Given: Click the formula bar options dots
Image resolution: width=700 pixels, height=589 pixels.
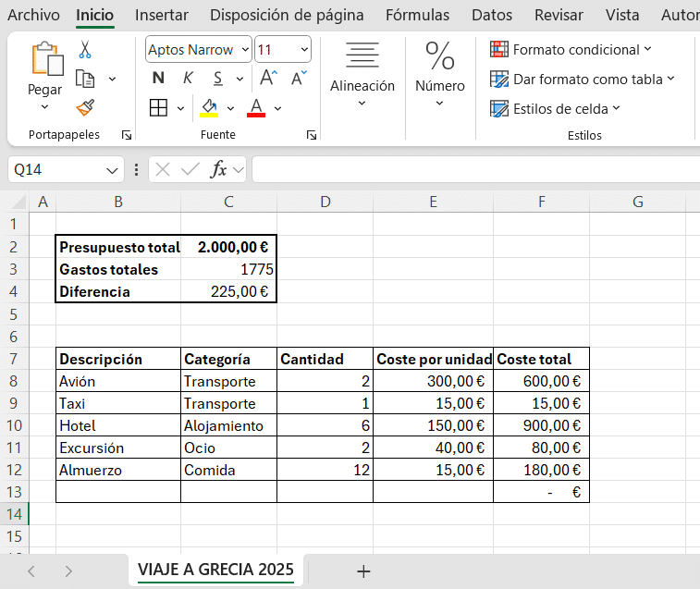Looking at the screenshot, I should [x=136, y=170].
